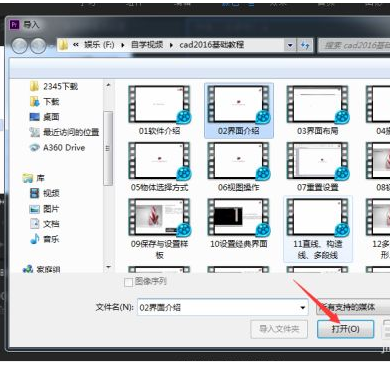The image size is (390, 365).
Task: Select the 02界面介绍 video file
Action: coord(239,111)
